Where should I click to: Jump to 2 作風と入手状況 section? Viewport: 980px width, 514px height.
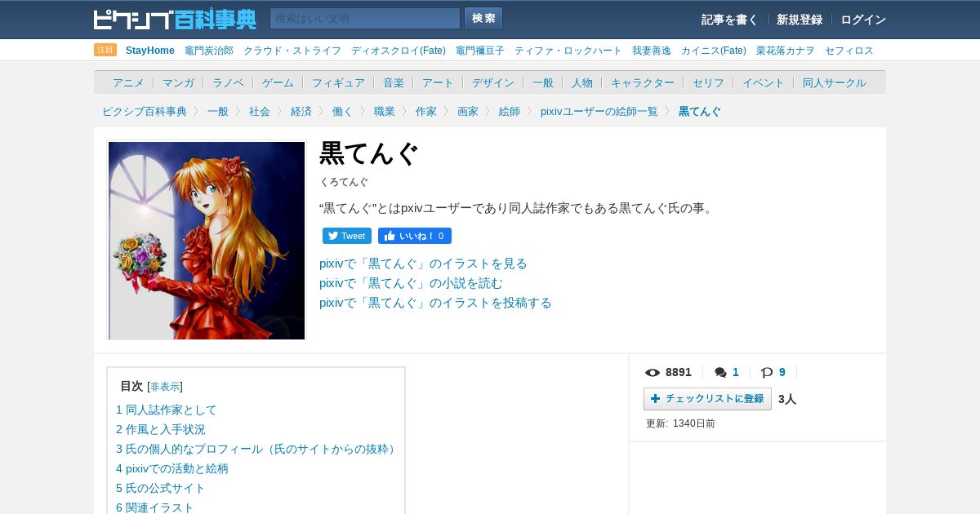(x=161, y=429)
